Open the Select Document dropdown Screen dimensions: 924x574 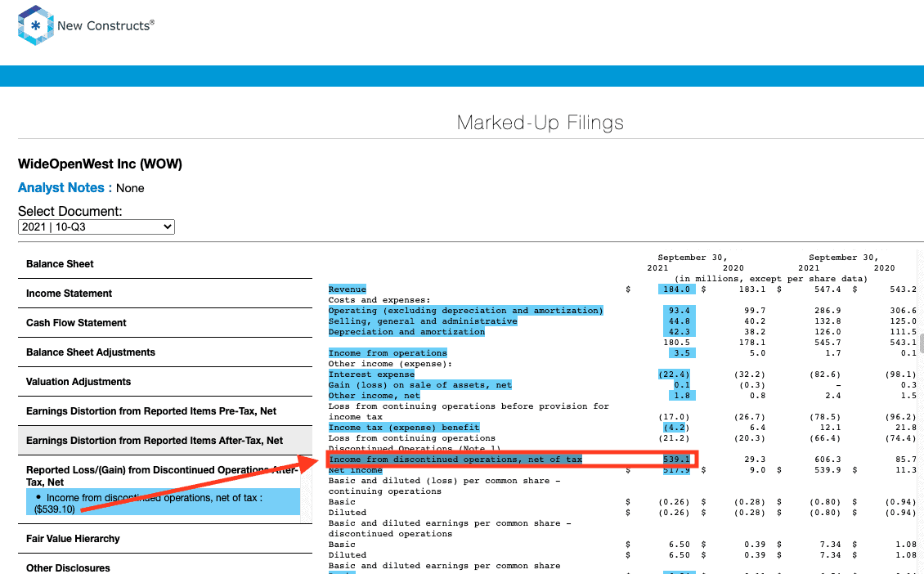click(x=96, y=226)
